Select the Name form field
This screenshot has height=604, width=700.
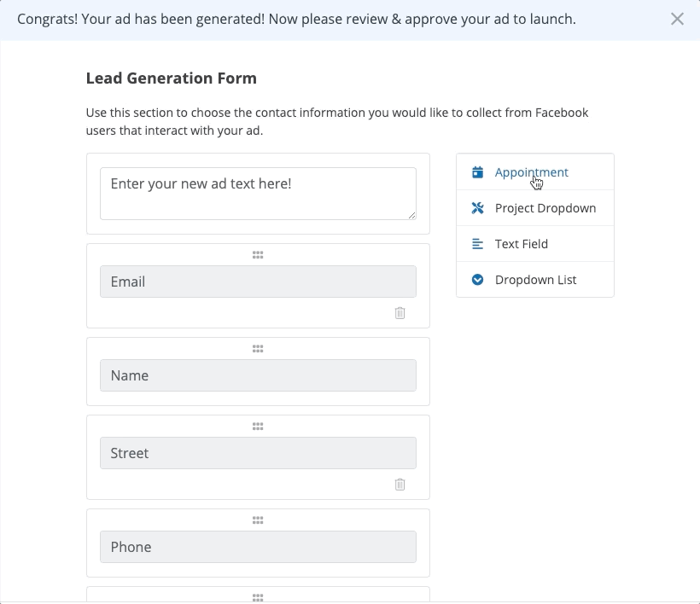pos(258,375)
